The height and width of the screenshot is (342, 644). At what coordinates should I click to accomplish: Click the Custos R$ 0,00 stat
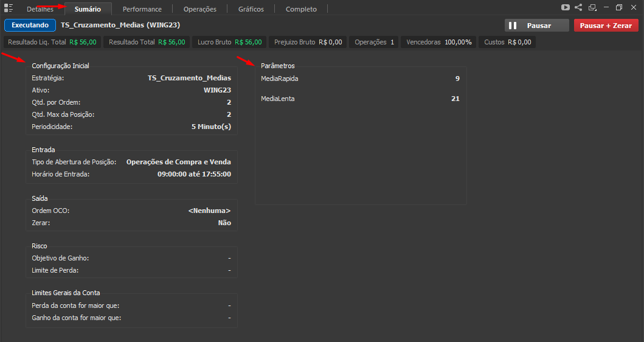click(x=507, y=42)
